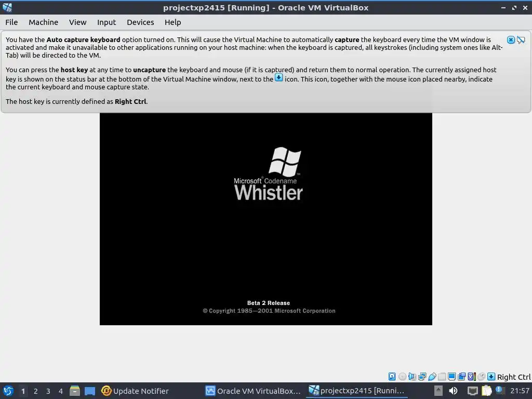Click the shared folders status icon

coord(442,376)
